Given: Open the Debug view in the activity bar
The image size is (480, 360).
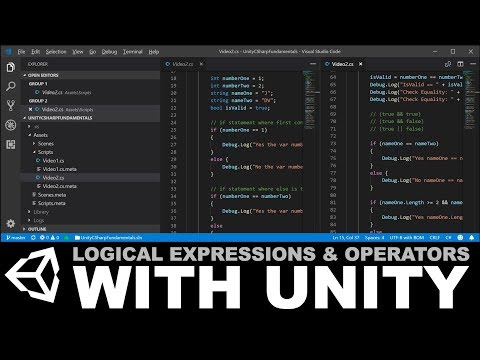Looking at the screenshot, I should click(11, 125).
